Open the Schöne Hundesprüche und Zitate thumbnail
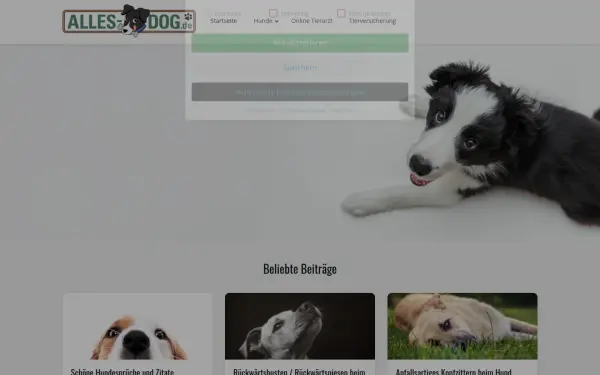The width and height of the screenshot is (600, 375). point(137,326)
